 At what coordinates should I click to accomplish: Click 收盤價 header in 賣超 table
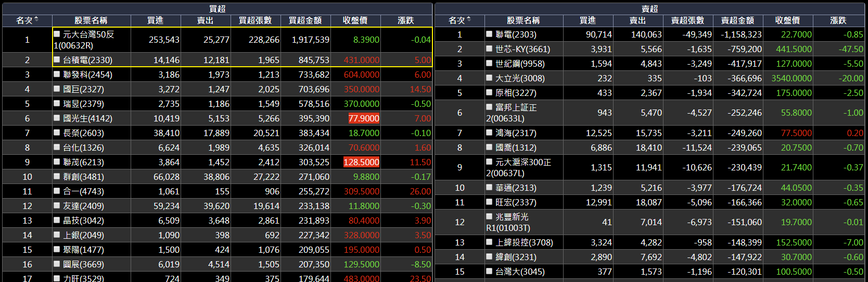click(788, 20)
